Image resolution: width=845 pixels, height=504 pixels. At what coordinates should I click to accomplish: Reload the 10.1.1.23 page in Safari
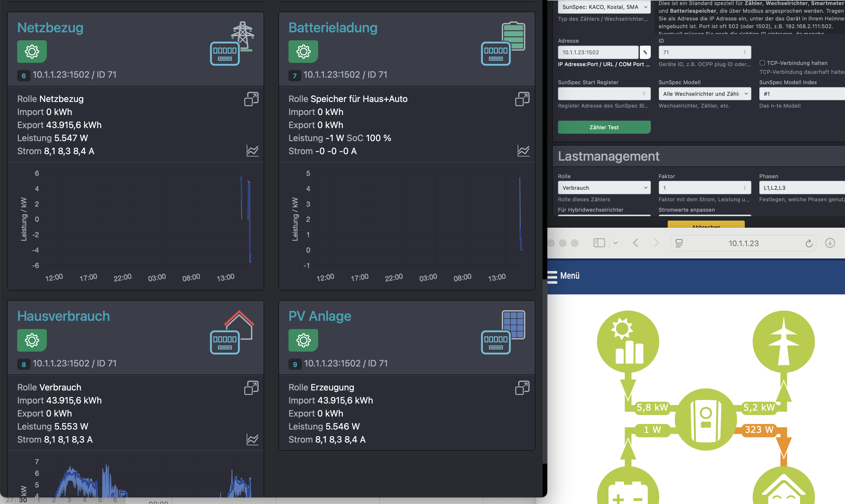coord(809,243)
